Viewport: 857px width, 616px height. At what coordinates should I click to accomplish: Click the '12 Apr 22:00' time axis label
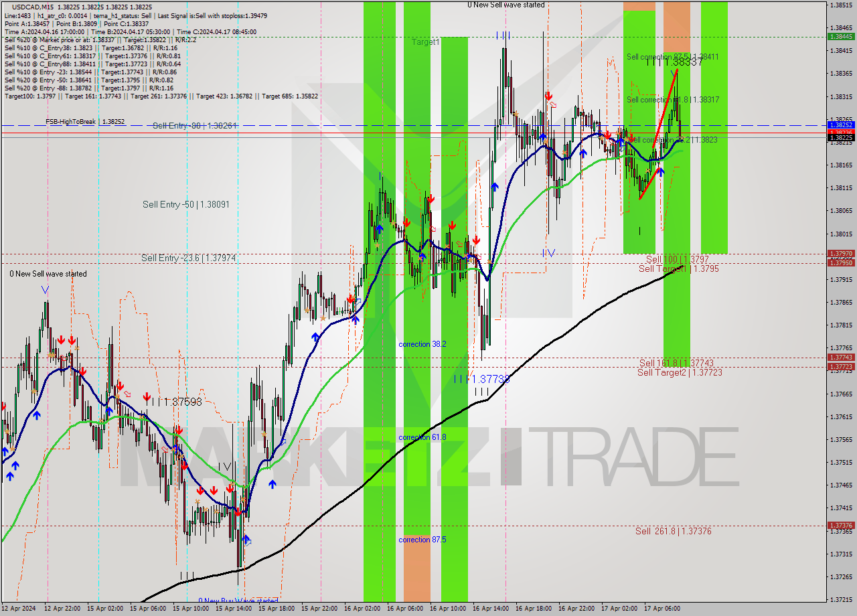tap(62, 609)
